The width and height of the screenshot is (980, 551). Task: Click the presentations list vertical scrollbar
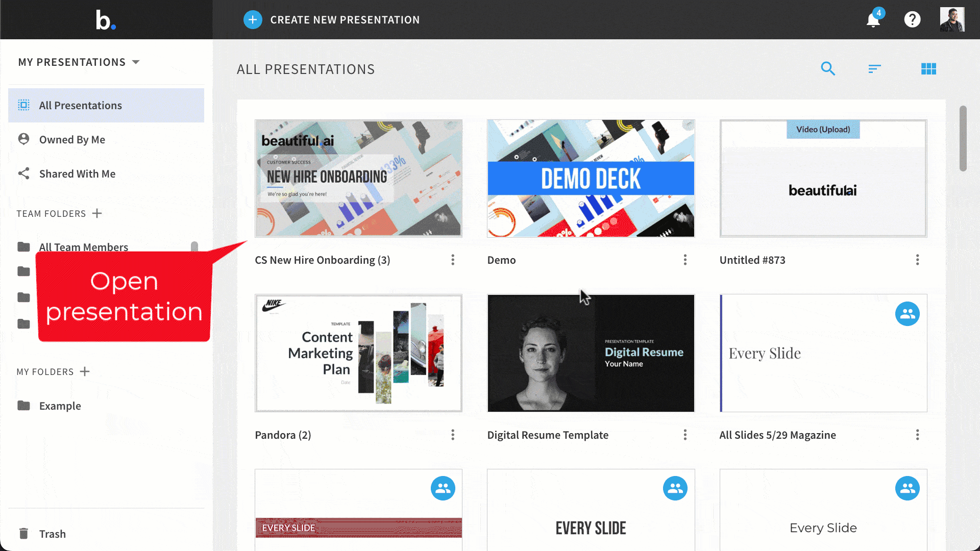[963, 139]
